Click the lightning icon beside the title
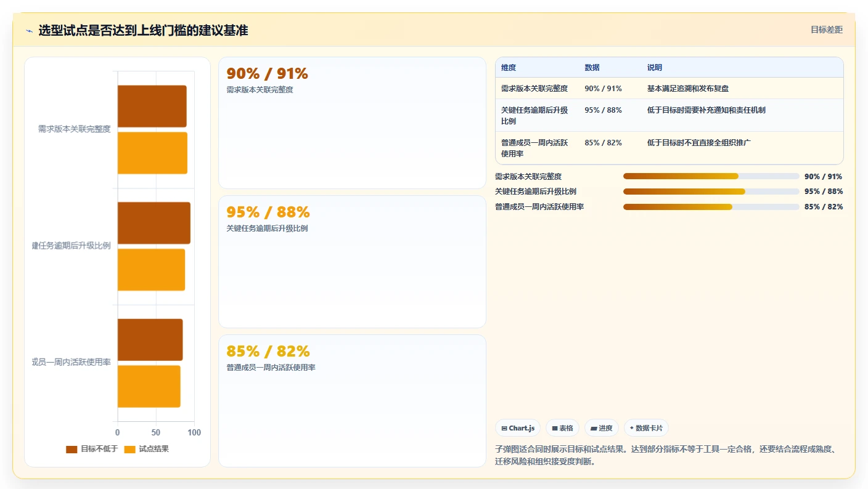This screenshot has width=868, height=489. [29, 31]
